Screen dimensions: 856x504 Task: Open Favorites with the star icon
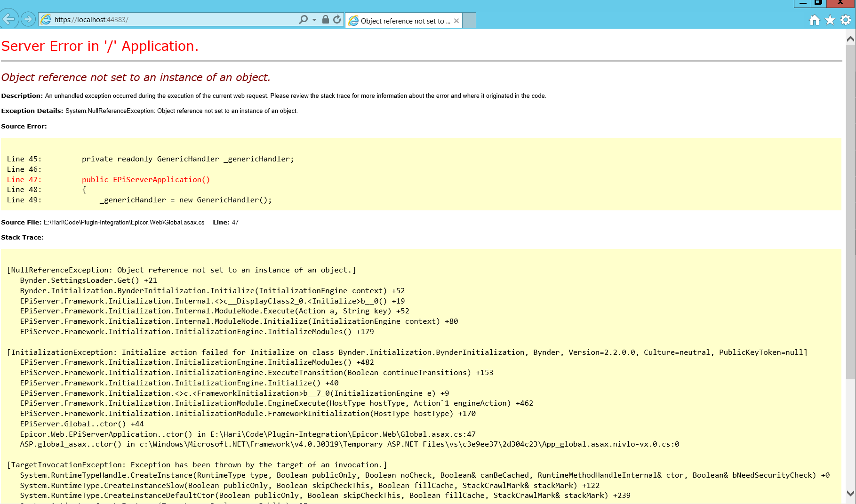830,20
